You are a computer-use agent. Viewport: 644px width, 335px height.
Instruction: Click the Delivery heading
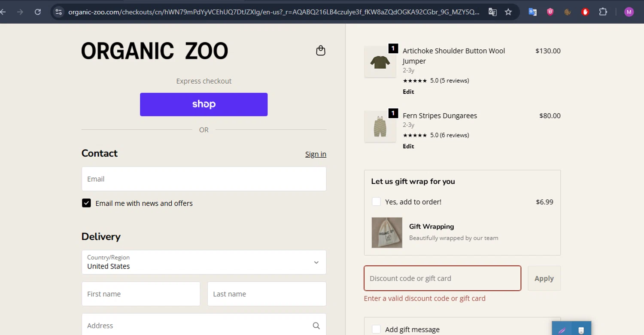[x=101, y=237]
